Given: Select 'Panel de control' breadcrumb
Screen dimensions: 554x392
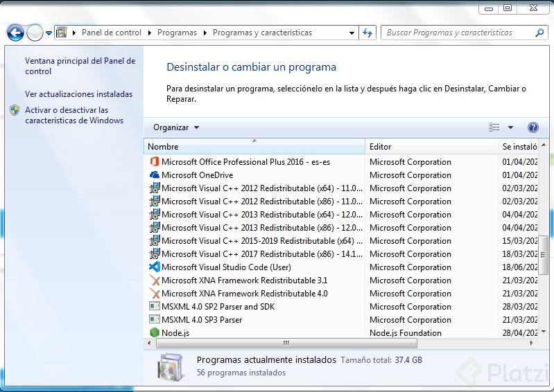Looking at the screenshot, I should pos(112,33).
